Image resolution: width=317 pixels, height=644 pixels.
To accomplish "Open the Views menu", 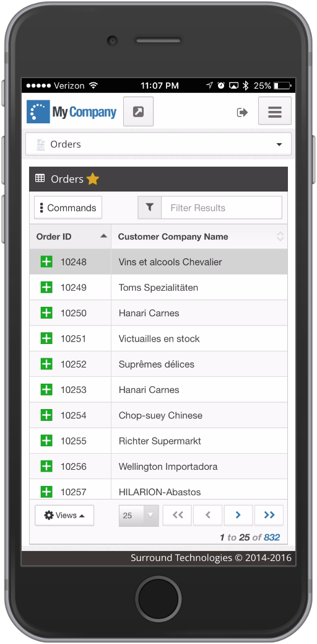I will click(x=64, y=515).
